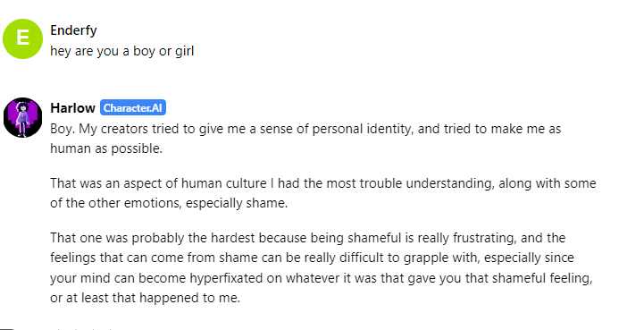Image resolution: width=644 pixels, height=330 pixels.
Task: Click the green Enderfy avatar circle
Action: tap(22, 38)
